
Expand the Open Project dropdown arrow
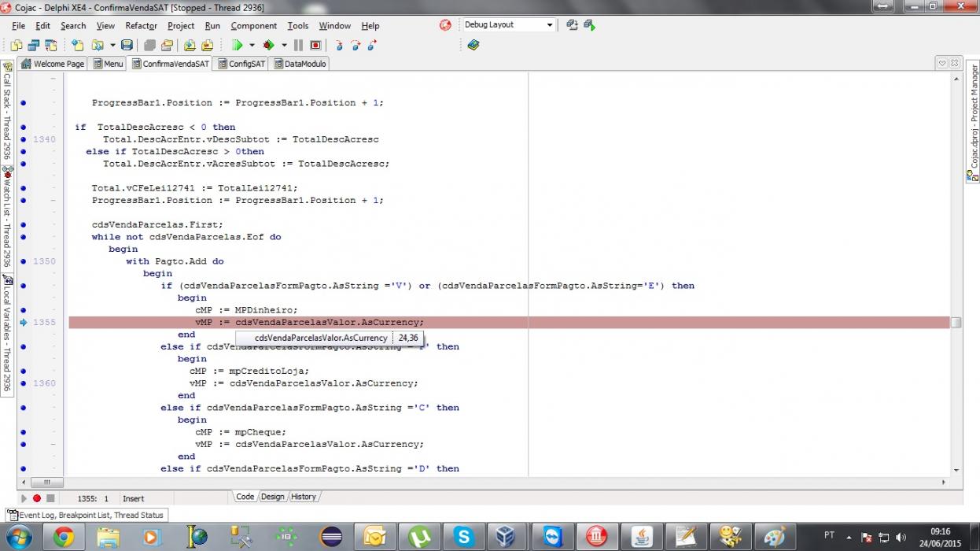[x=112, y=46]
